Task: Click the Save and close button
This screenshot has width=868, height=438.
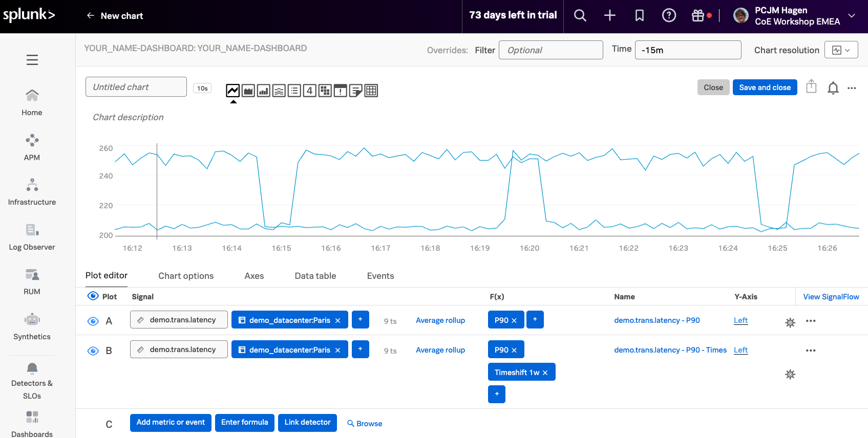Action: pos(765,87)
